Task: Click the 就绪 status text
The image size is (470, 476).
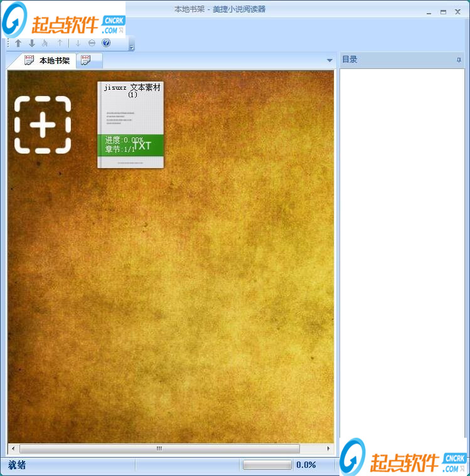Action: point(17,465)
